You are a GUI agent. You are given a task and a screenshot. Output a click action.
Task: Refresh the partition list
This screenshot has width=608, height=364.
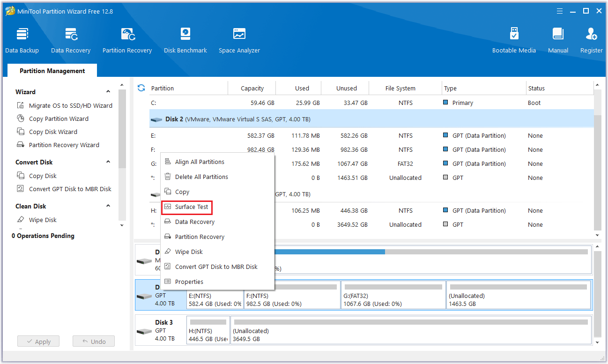click(141, 88)
